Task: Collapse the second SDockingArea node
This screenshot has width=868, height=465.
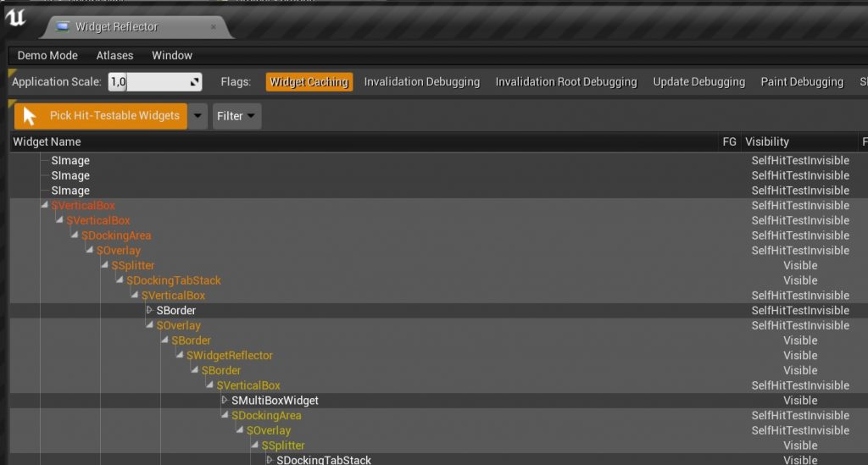Action: (x=224, y=415)
